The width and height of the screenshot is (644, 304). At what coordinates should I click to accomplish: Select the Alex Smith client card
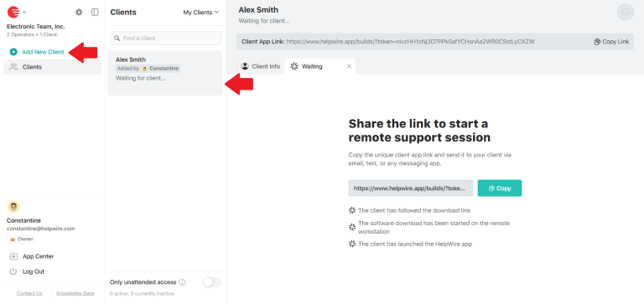tap(164, 73)
